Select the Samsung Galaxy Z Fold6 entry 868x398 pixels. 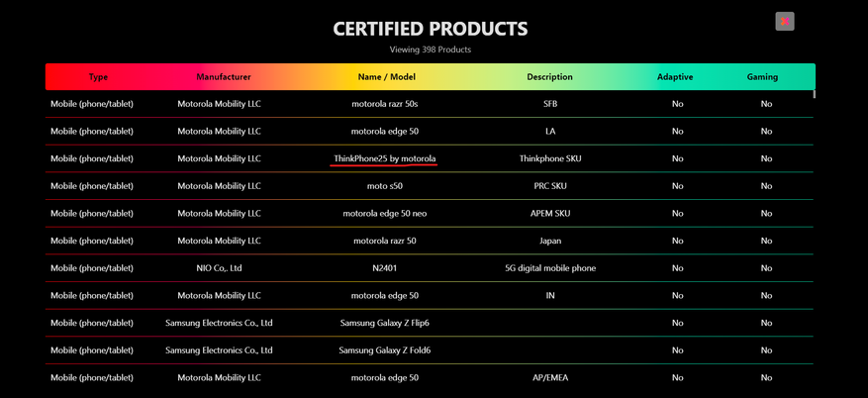click(x=385, y=350)
